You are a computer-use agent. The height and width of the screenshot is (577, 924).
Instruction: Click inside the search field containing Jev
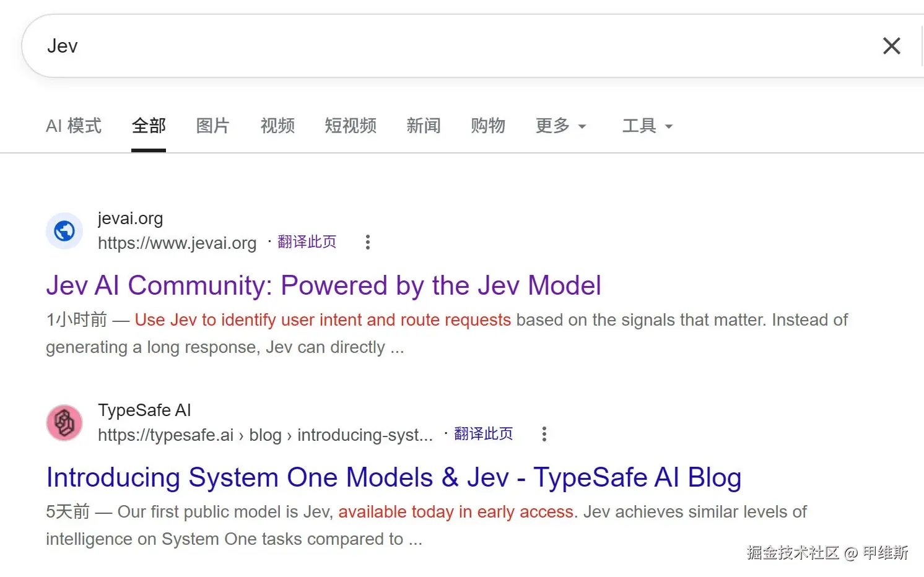click(458, 46)
